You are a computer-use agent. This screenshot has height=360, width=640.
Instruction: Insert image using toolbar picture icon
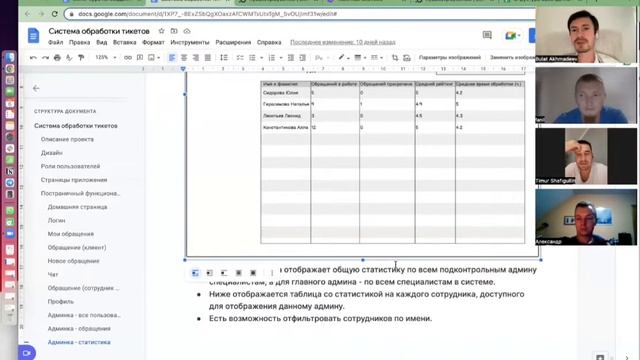(x=151, y=58)
